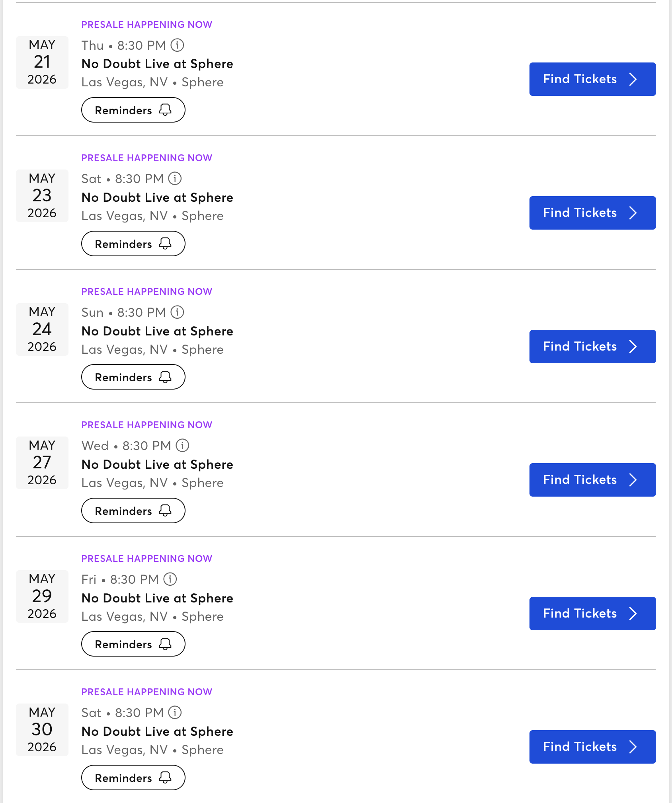Show info for Wed 8:30 PM show
This screenshot has width=672, height=803.
(182, 446)
